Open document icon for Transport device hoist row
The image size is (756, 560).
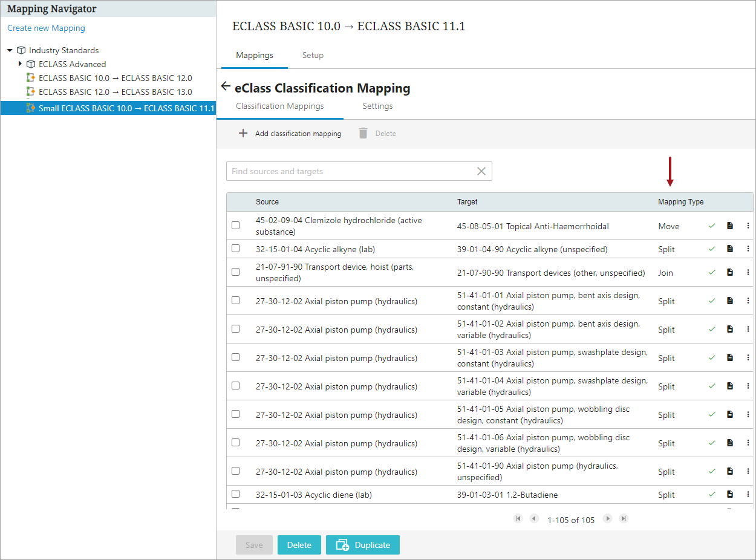[730, 272]
